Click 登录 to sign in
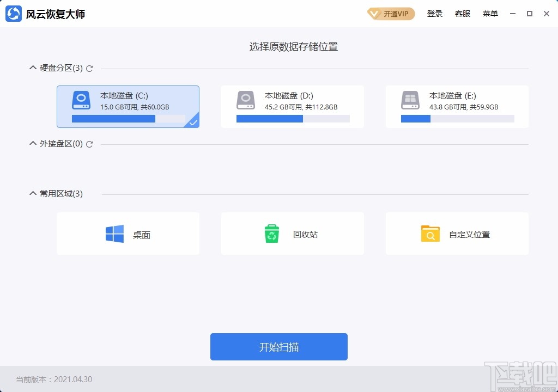 [435, 14]
